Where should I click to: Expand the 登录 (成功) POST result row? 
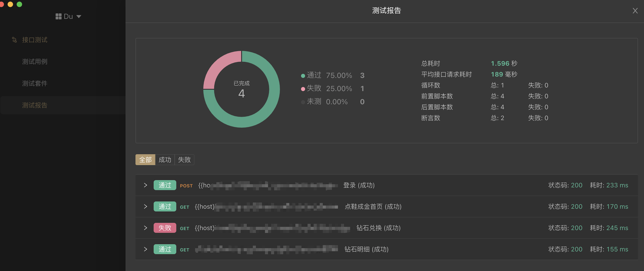145,185
